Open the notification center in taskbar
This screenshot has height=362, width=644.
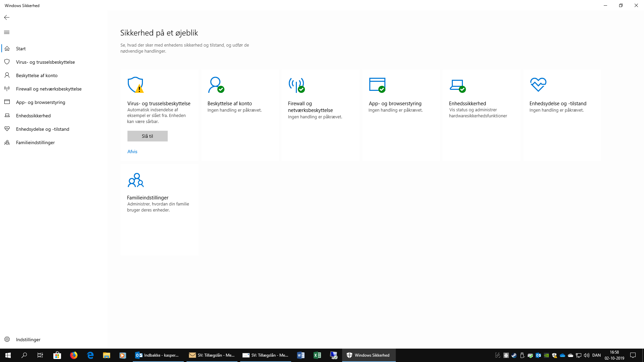point(633,355)
